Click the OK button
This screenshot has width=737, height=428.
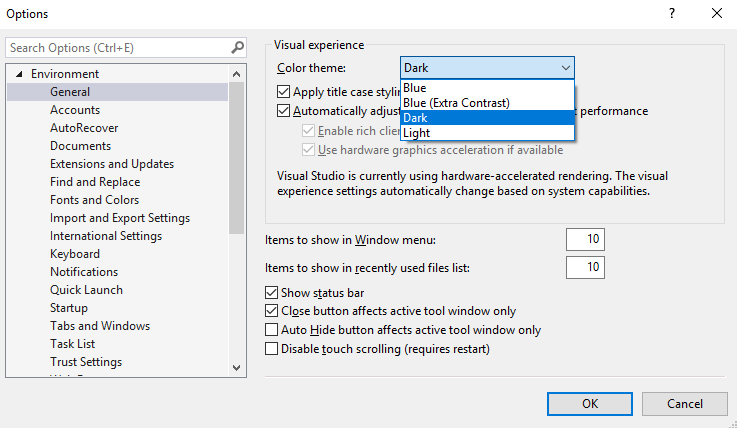tap(590, 404)
